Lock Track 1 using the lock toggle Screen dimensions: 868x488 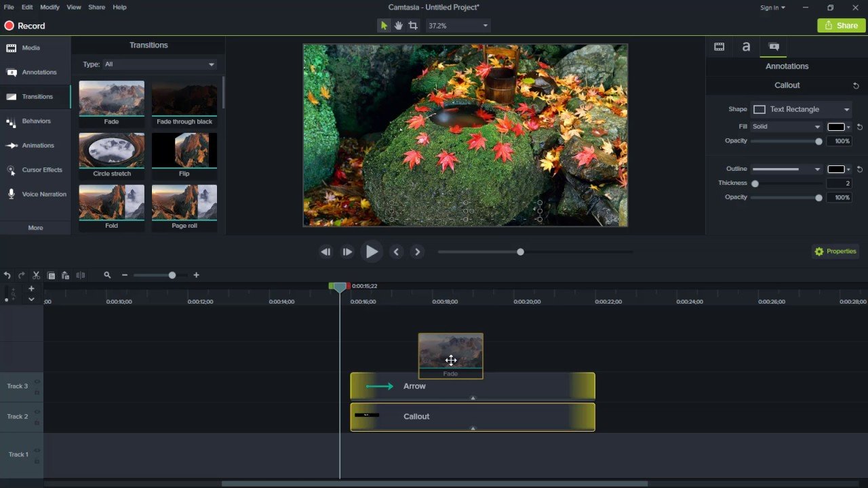pos(37,461)
